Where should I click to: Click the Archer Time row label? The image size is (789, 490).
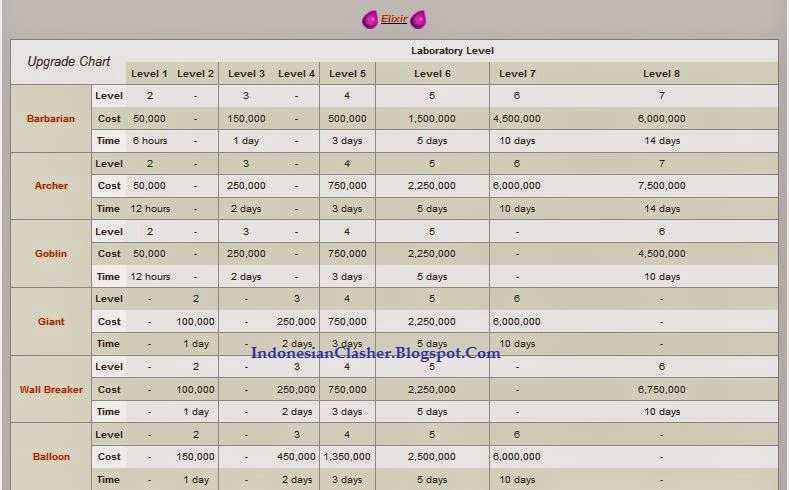coord(108,208)
